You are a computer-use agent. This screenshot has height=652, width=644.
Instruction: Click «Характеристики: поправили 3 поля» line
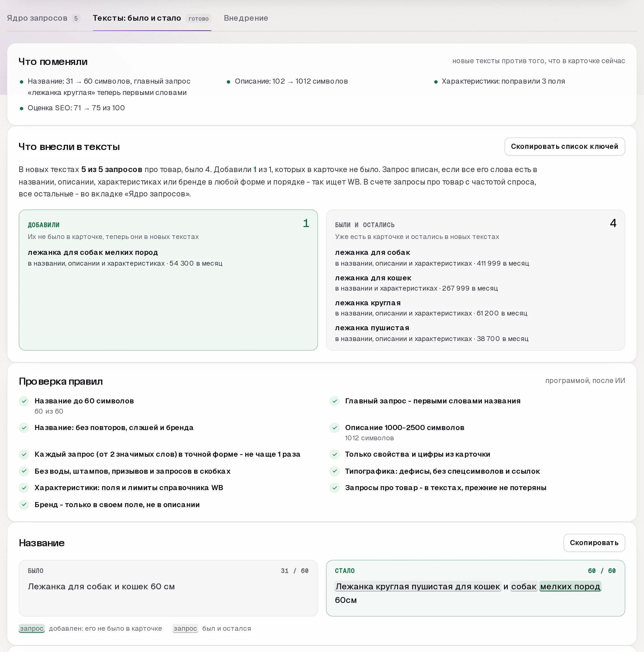(x=503, y=81)
